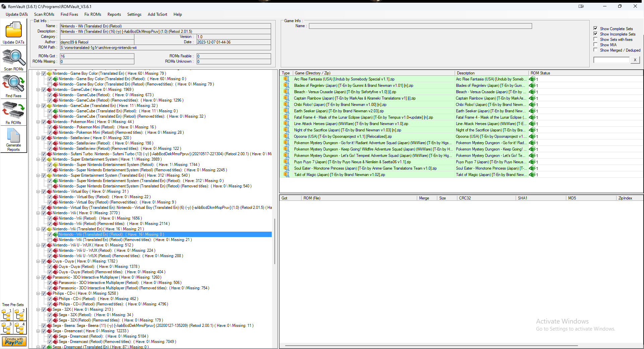Collapse the Ouya - Ouya tree node

point(38,261)
